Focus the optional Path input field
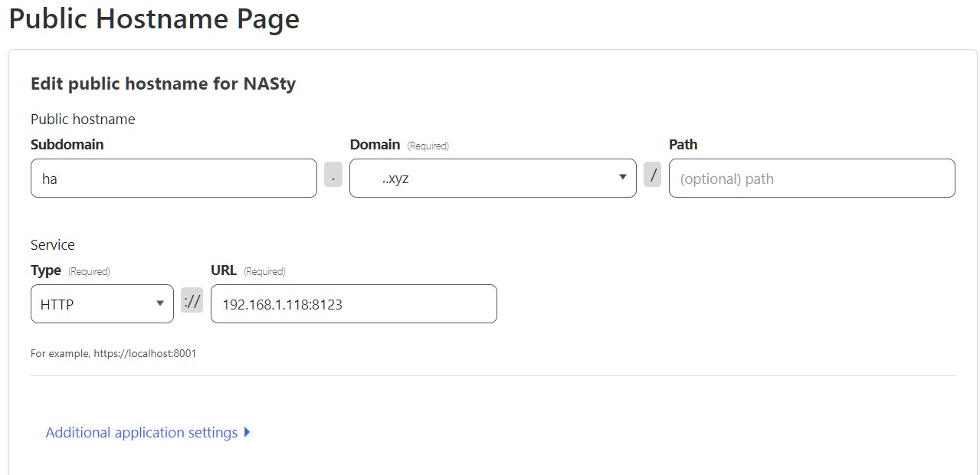 (811, 178)
